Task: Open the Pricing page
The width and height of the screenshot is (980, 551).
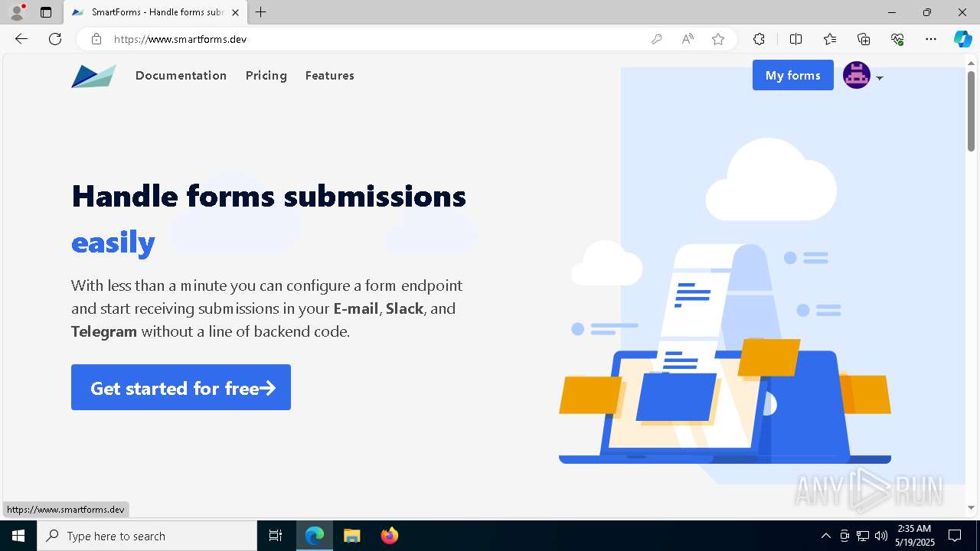Action: click(x=266, y=75)
